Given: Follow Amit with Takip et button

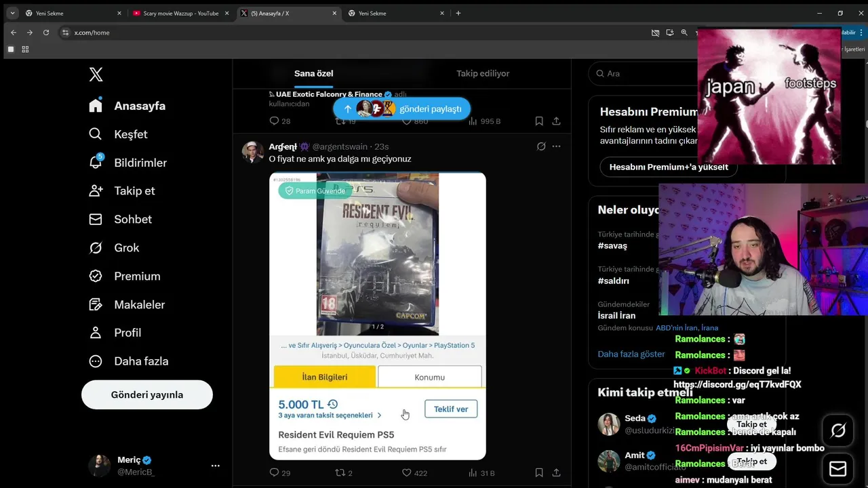Looking at the screenshot, I should (x=751, y=462).
